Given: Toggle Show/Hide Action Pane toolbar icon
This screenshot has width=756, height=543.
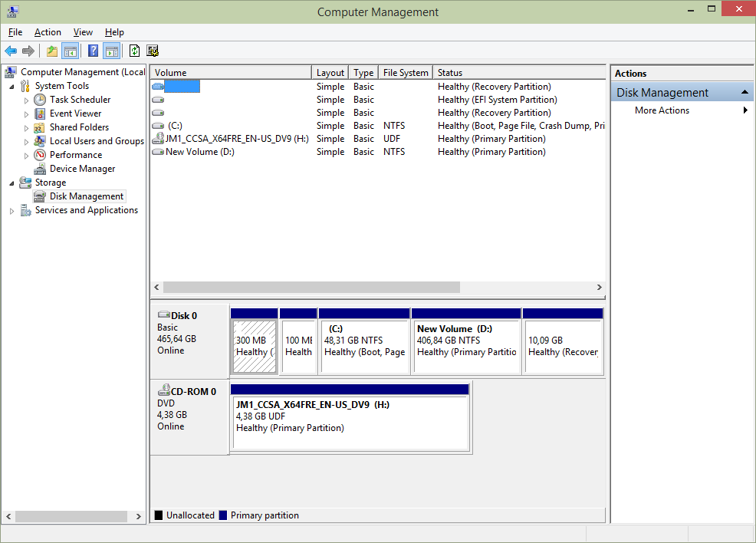Looking at the screenshot, I should (111, 51).
